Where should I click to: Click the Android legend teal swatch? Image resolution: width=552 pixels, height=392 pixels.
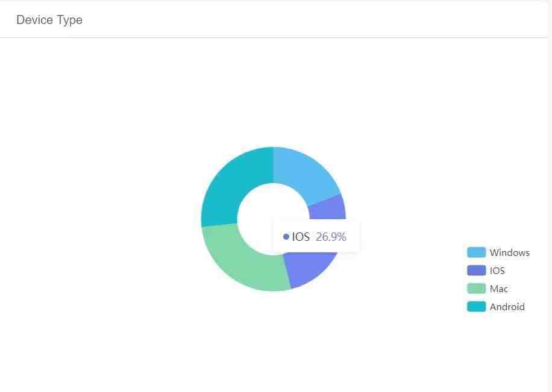point(476,306)
